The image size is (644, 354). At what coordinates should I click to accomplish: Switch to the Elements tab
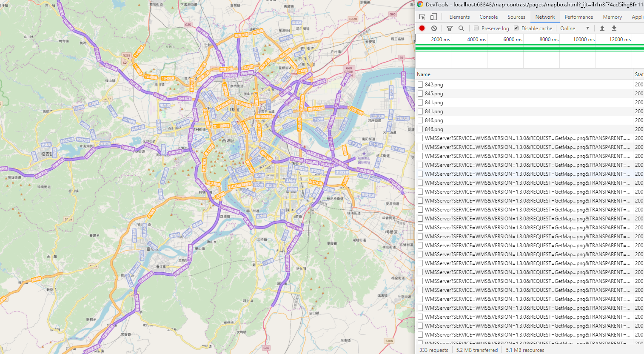[x=459, y=17]
